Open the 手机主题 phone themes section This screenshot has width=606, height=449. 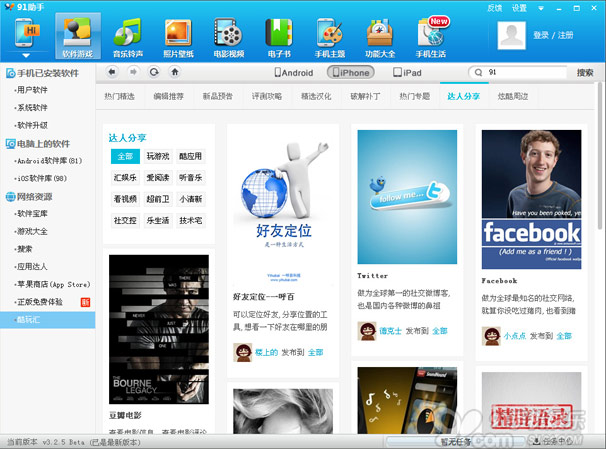click(329, 38)
